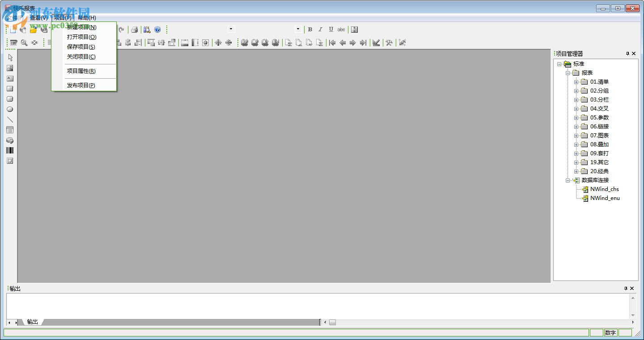
Task: Open the font name dropdown
Action: coord(231,29)
